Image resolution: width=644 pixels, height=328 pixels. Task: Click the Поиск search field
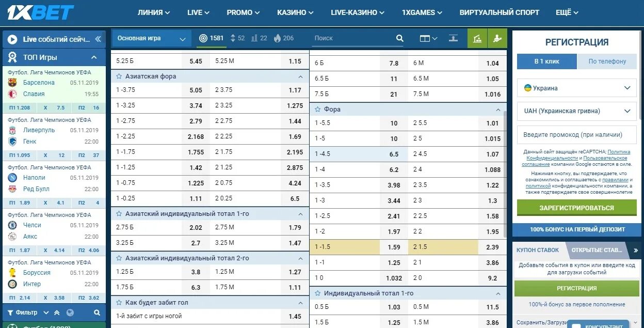click(x=353, y=38)
